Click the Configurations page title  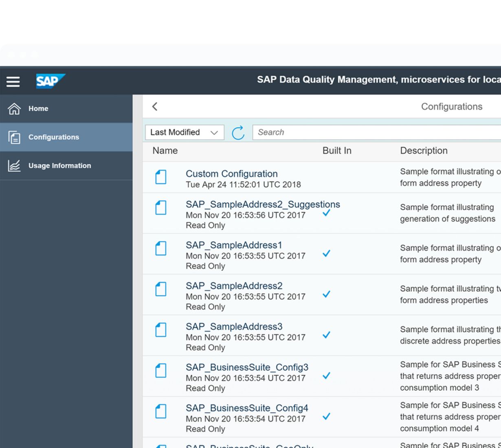[x=452, y=107]
